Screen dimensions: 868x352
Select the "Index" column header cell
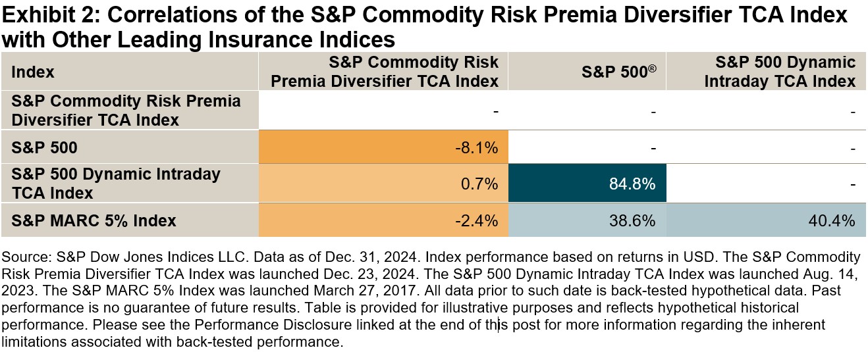point(33,71)
